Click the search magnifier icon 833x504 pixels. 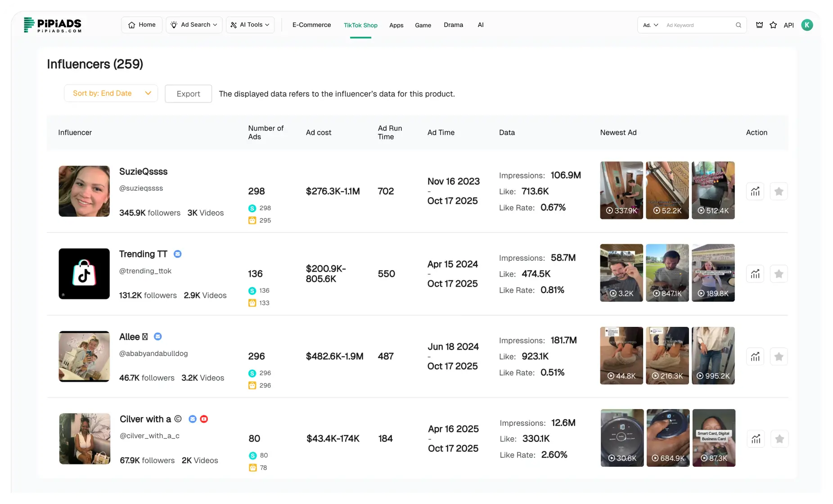coord(738,25)
